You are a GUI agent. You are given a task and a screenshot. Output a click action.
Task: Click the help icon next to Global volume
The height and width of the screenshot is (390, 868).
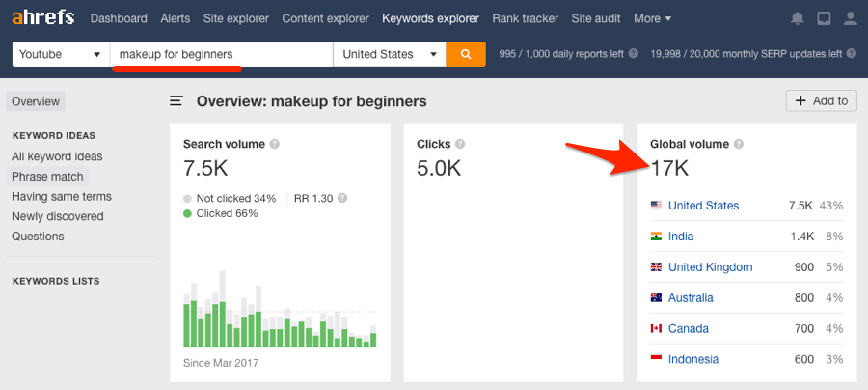pos(739,144)
